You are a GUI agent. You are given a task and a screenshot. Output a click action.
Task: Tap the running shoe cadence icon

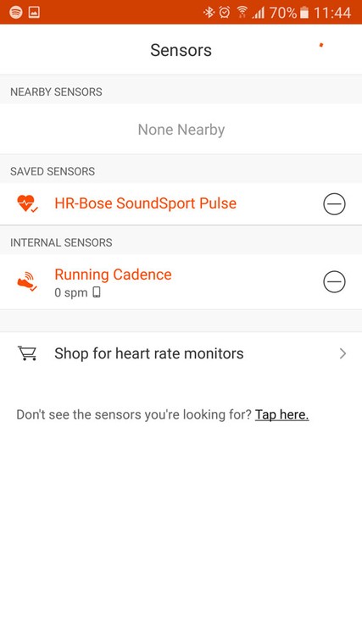pos(27,281)
